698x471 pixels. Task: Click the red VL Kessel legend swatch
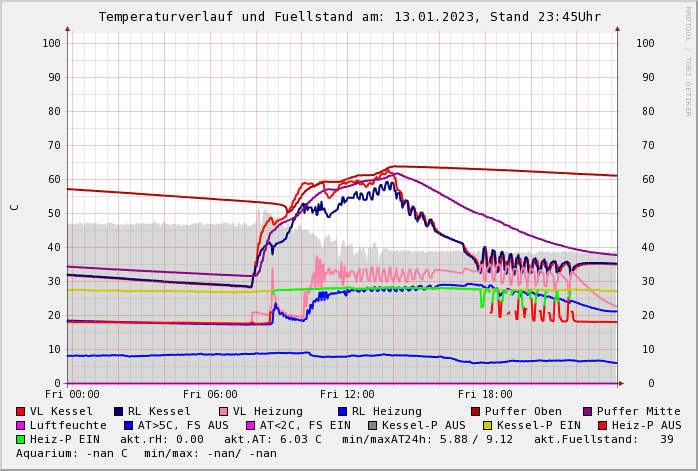pyautogui.click(x=21, y=411)
